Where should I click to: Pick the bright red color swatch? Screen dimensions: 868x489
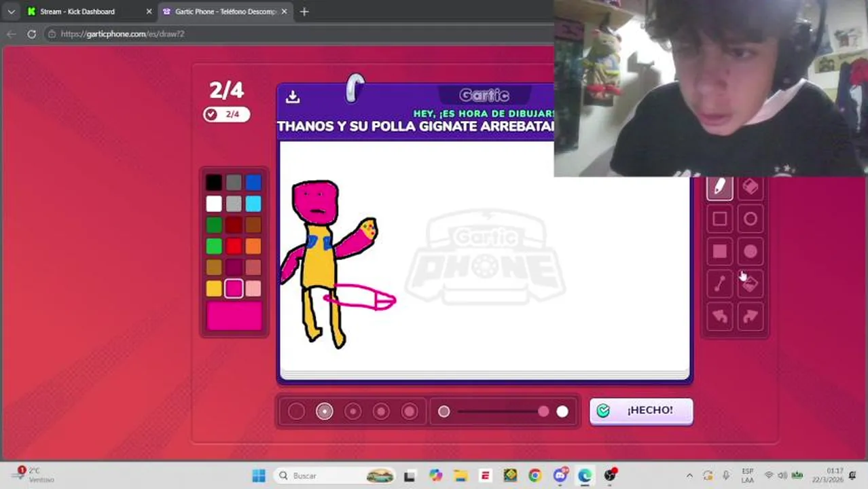[x=234, y=246]
